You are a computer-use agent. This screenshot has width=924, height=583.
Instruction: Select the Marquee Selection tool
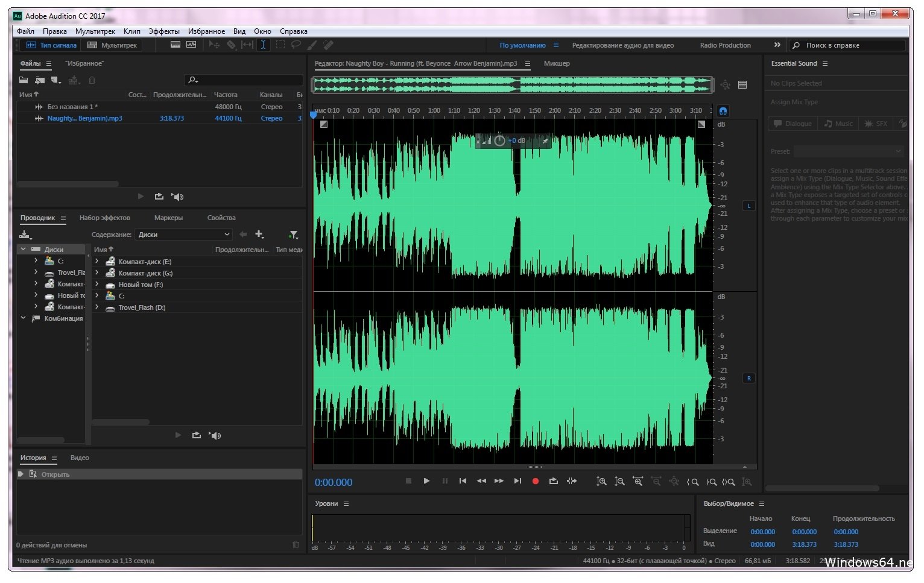(x=280, y=45)
